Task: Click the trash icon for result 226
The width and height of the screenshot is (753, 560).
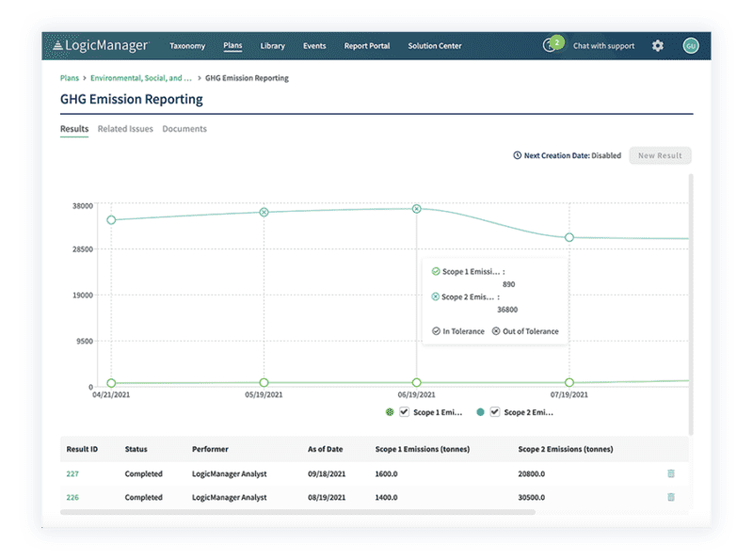Action: (671, 499)
